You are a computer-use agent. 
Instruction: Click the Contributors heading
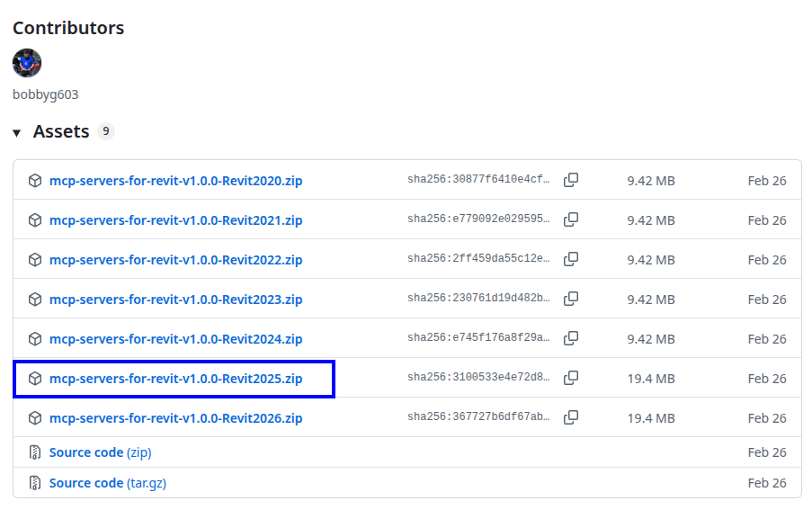(68, 28)
